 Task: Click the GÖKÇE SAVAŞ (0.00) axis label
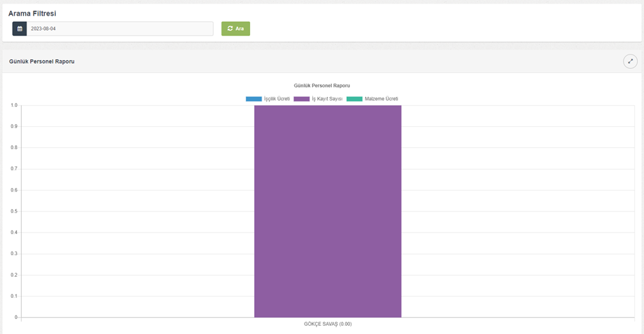click(328, 324)
